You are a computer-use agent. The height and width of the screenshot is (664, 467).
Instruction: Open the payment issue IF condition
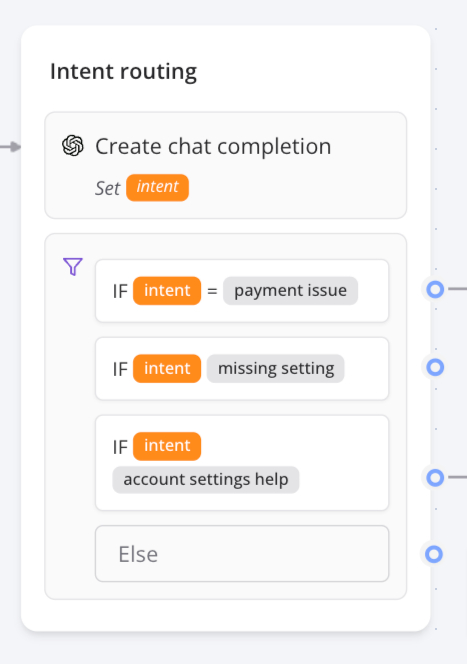[242, 291]
